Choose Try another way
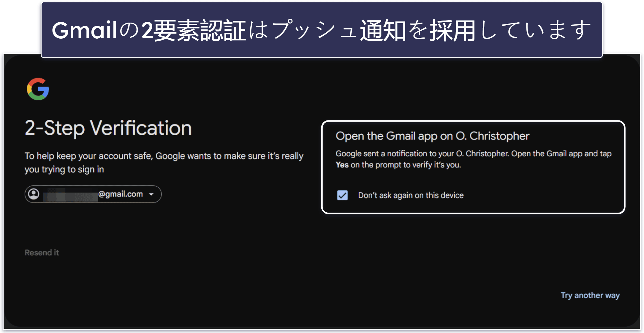Viewport: 644px width, 333px height. pyautogui.click(x=590, y=295)
